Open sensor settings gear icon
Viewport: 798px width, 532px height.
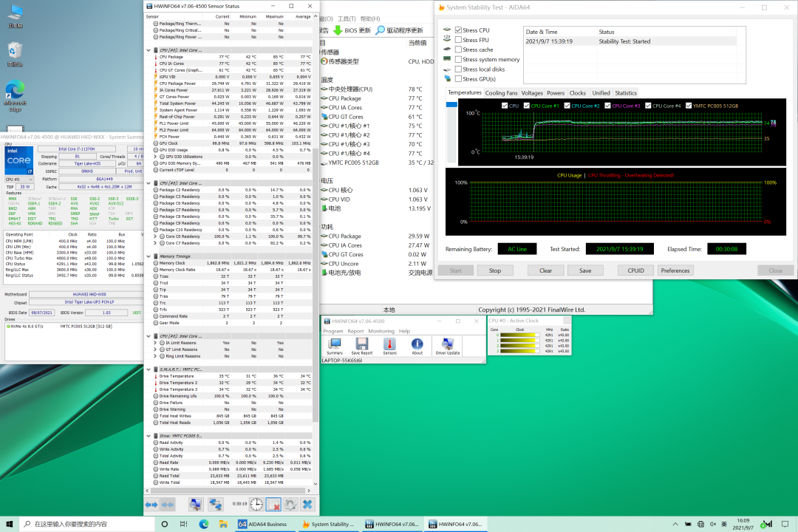[x=290, y=504]
